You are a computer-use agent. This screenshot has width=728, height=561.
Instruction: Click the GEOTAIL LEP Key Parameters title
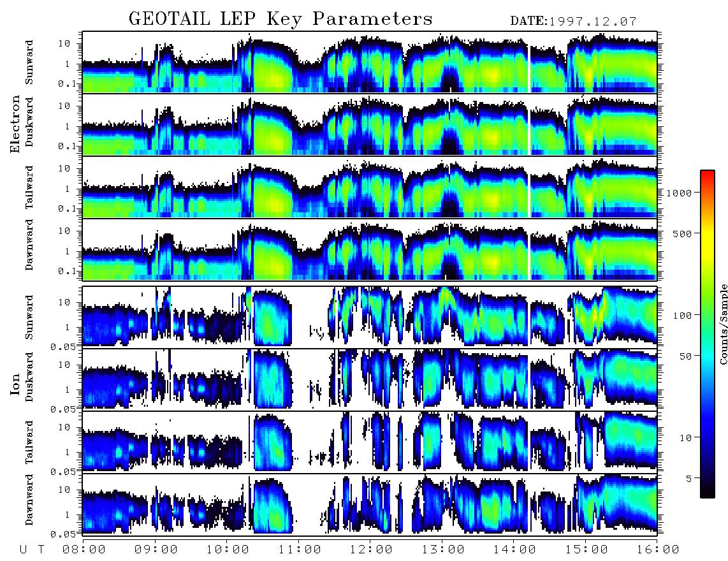click(x=280, y=20)
